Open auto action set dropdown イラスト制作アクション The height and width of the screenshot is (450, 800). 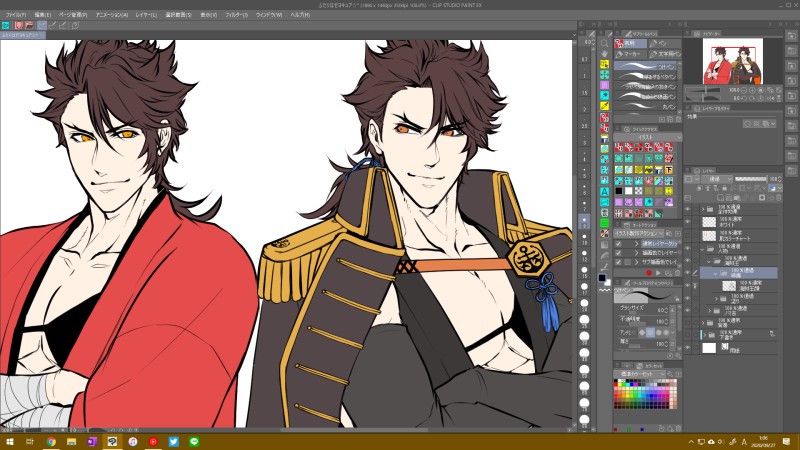click(639, 233)
